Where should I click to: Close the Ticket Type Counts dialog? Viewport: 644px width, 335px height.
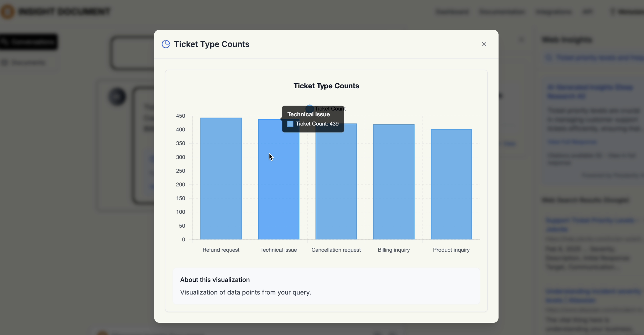(x=484, y=44)
